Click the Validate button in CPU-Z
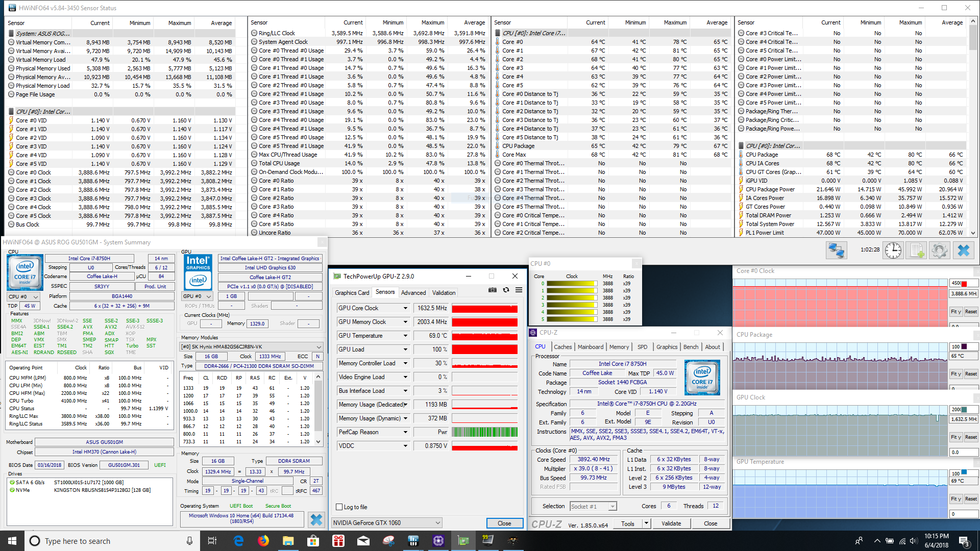Viewport: 980px width, 551px height. (x=671, y=523)
